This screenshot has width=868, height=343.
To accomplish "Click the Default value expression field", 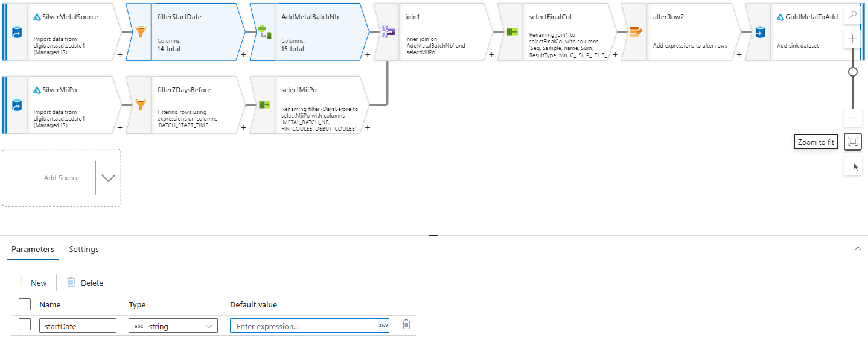I will (x=305, y=326).
